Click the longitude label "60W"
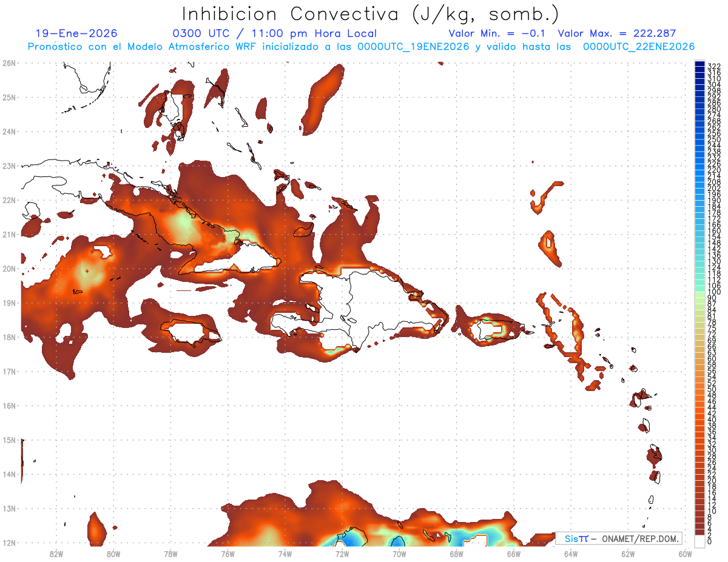 [x=686, y=554]
